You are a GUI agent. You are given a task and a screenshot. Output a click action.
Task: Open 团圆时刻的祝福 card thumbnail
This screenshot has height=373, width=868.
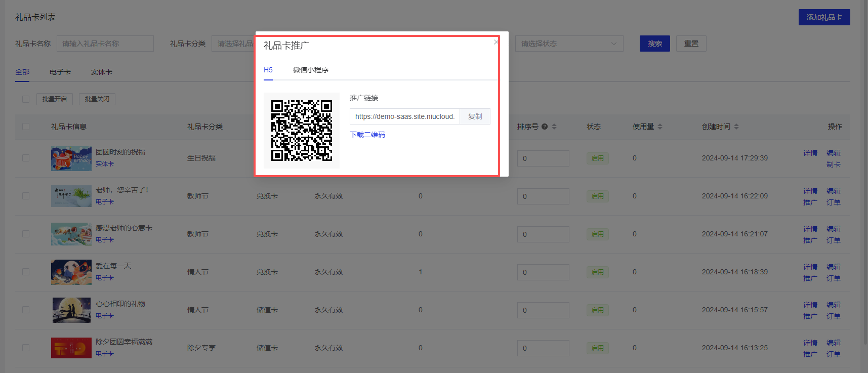[71, 158]
